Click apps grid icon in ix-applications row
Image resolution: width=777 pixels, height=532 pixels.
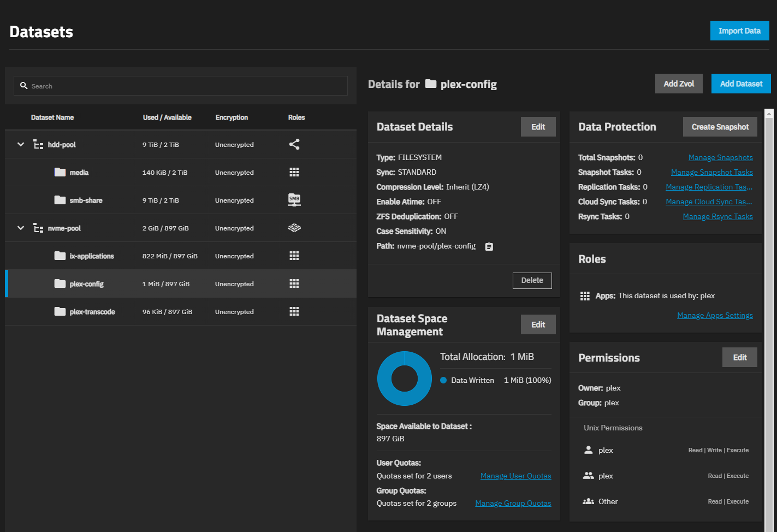click(x=294, y=256)
